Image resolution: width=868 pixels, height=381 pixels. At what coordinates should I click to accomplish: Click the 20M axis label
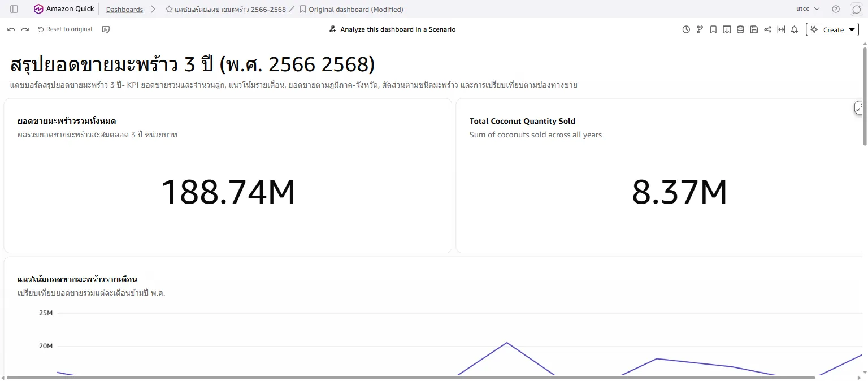coord(46,346)
